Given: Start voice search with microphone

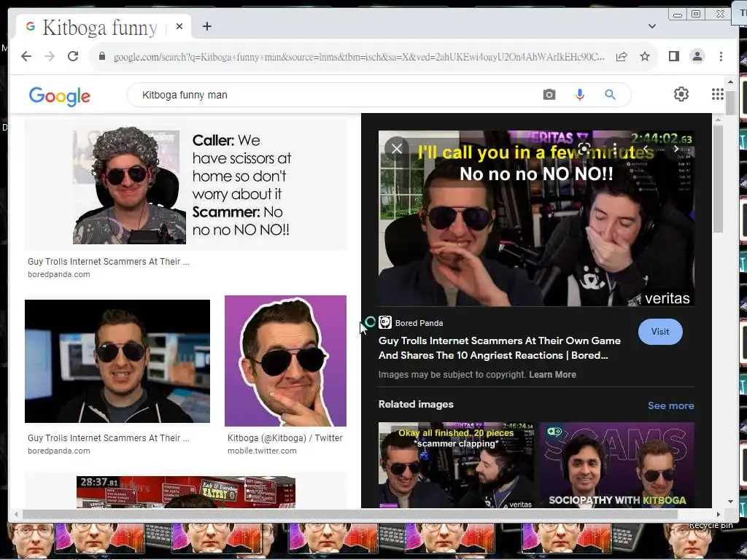Looking at the screenshot, I should (579, 95).
